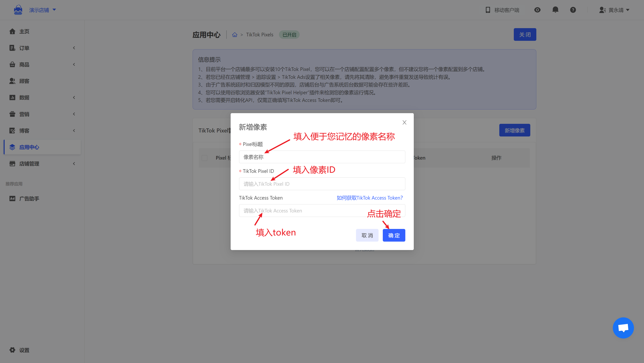This screenshot has height=363, width=644.
Task: Expand the 商品 chevron arrow
Action: pyautogui.click(x=74, y=64)
